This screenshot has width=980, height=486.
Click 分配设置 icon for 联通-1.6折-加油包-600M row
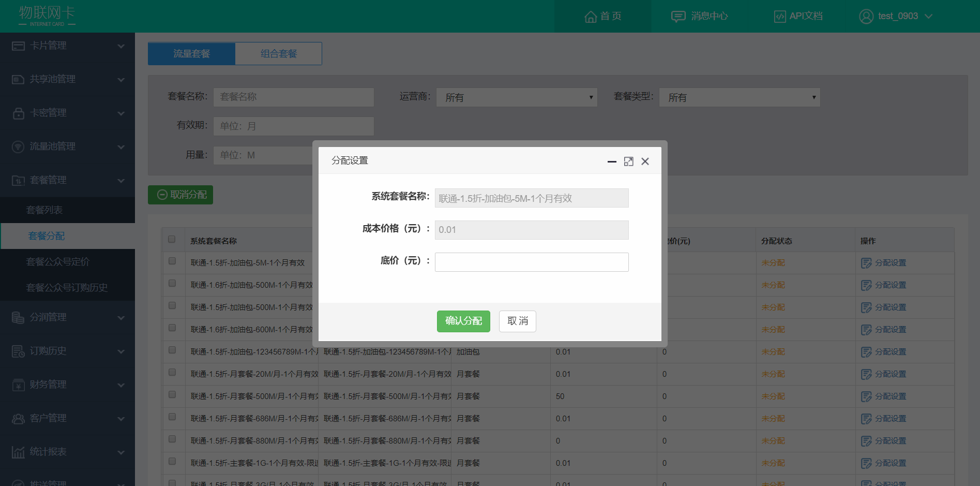click(866, 330)
